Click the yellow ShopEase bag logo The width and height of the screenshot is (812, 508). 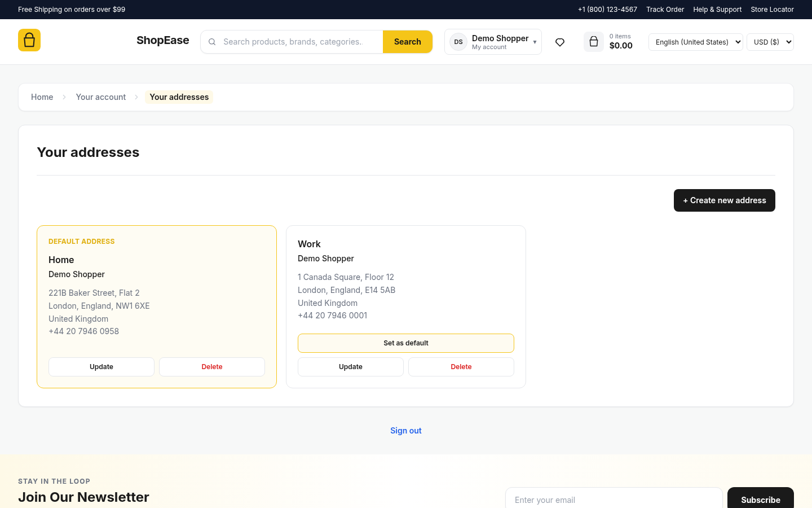[x=29, y=40]
